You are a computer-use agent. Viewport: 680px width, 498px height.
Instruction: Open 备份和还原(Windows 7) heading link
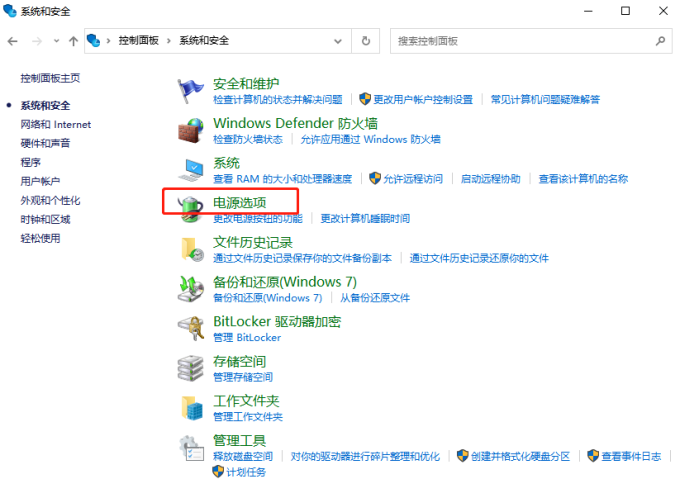pyautogui.click(x=285, y=282)
